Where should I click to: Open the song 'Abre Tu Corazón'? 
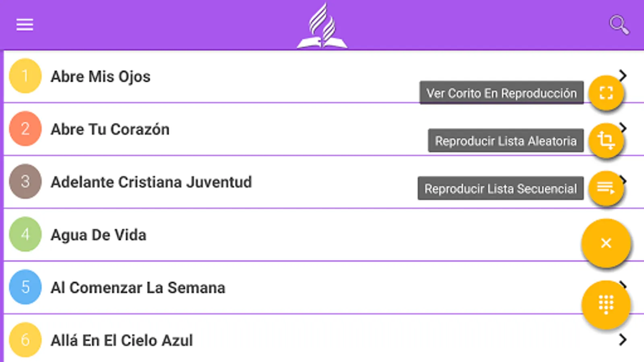click(110, 130)
